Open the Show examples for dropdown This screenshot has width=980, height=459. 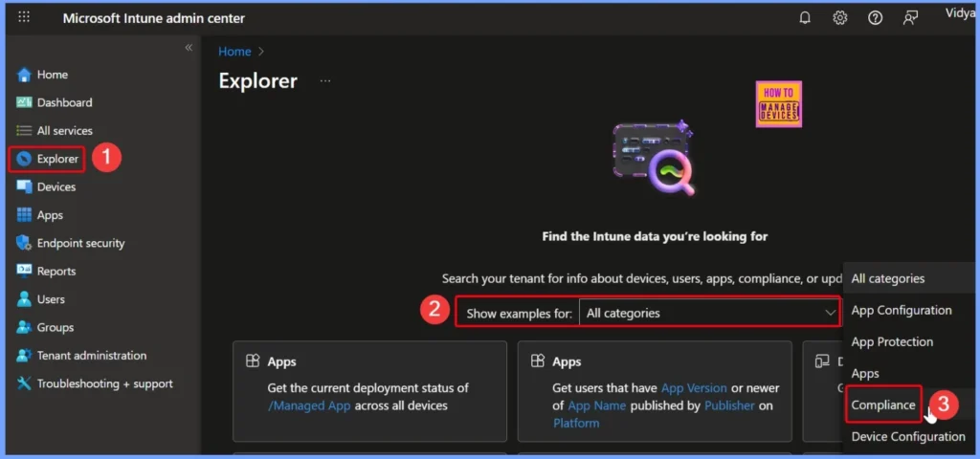pyautogui.click(x=708, y=313)
